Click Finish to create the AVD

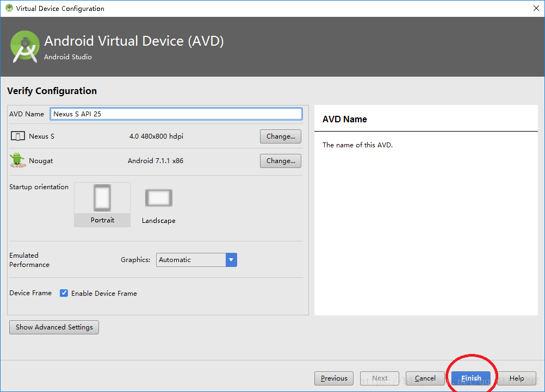[471, 378]
